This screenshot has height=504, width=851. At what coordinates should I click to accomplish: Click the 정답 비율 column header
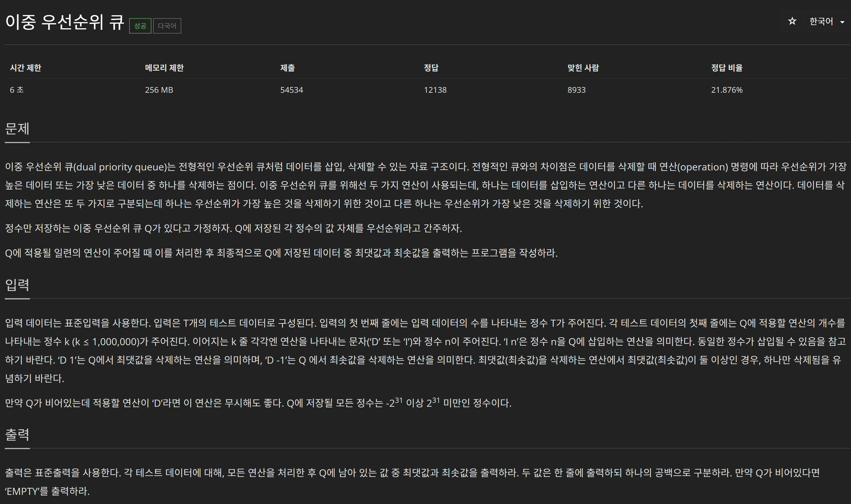point(727,68)
